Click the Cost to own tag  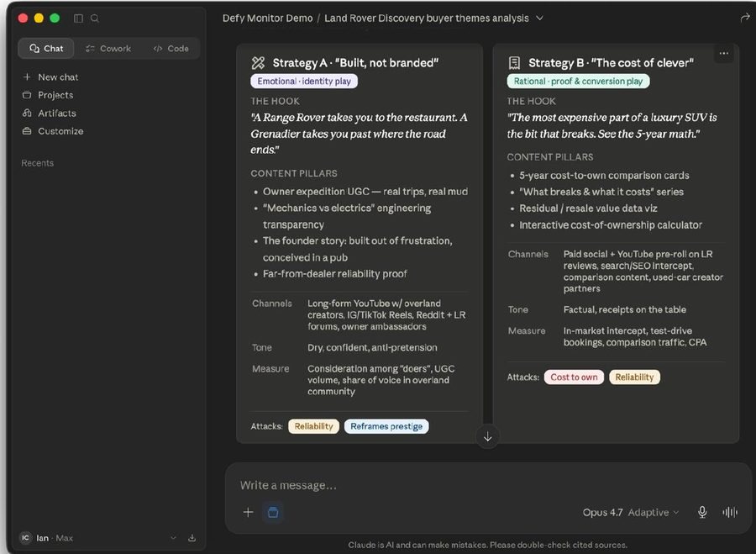[574, 377]
